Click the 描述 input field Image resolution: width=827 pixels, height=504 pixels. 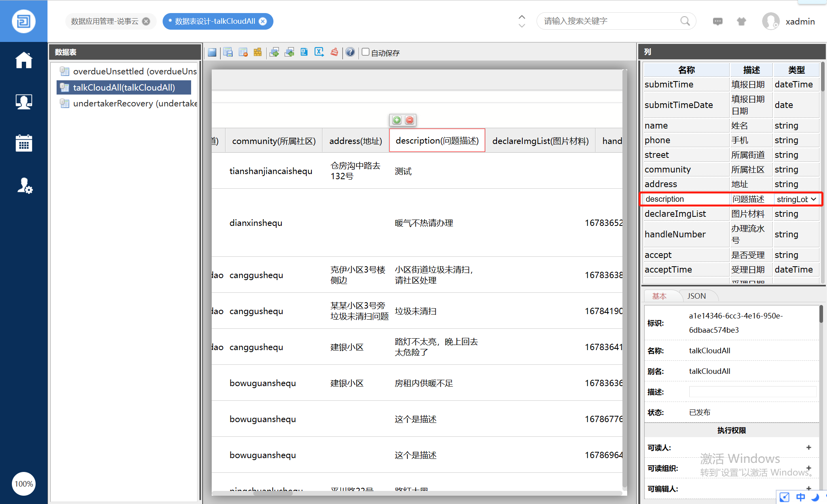[x=752, y=392]
